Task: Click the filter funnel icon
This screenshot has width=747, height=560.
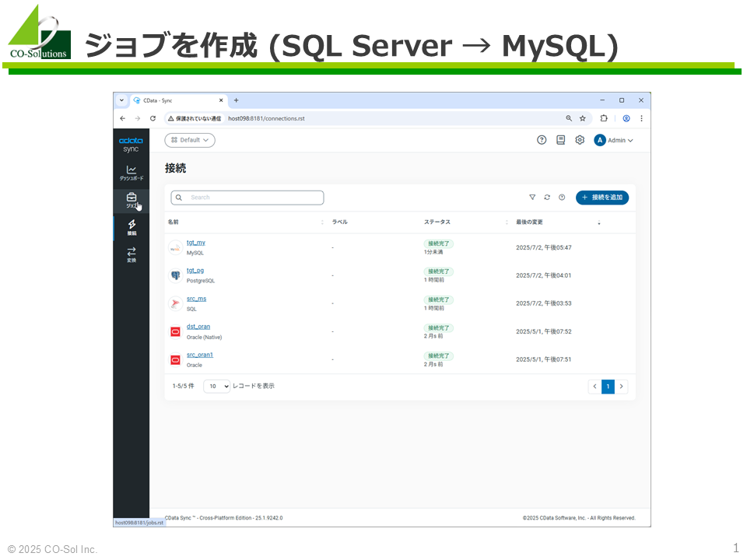Action: [x=532, y=197]
